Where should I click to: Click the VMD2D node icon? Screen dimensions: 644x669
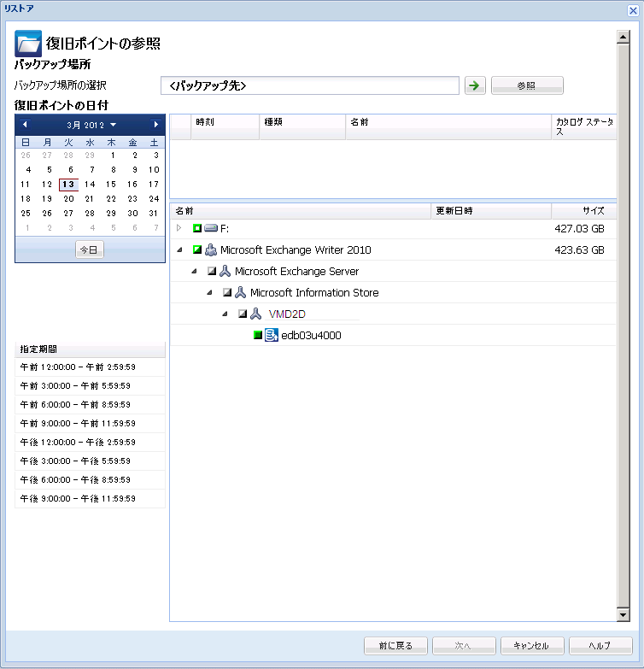pyautogui.click(x=256, y=314)
